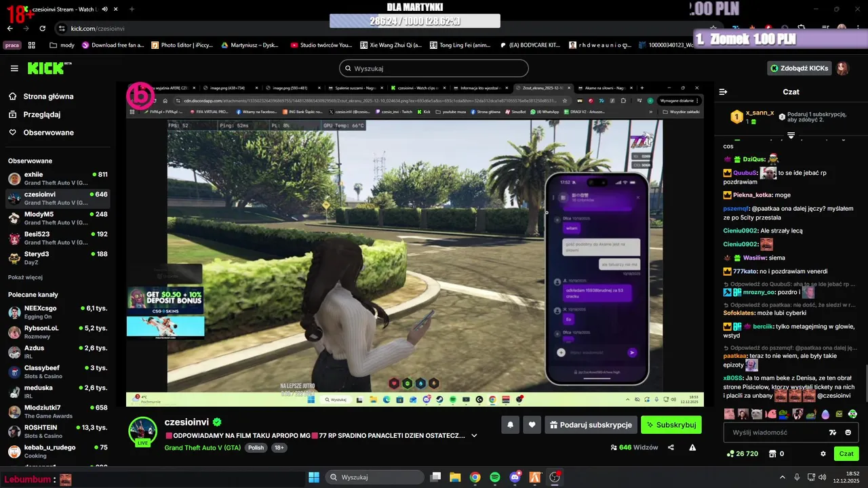Viewport: 868px width, 488px height.
Task: Open File Explorer from taskbar
Action: (x=455, y=477)
